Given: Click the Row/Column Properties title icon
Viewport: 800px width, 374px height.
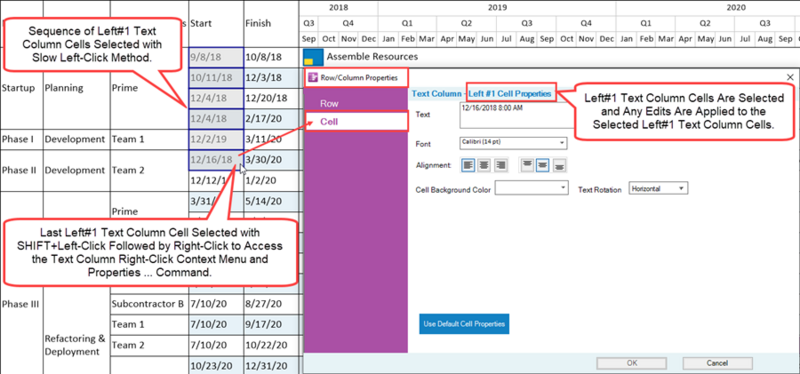Looking at the screenshot, I should (x=313, y=78).
